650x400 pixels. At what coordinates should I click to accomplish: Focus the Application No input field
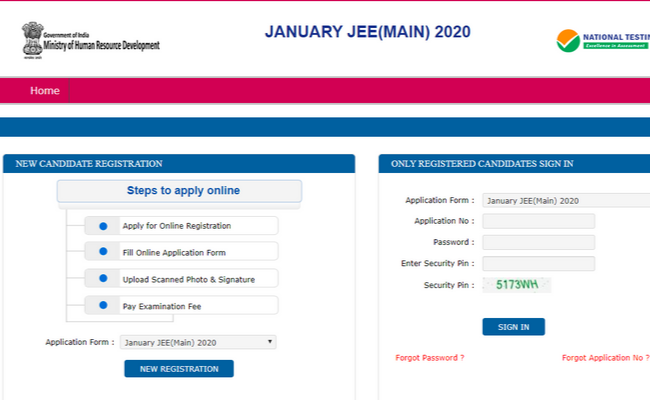click(538, 221)
